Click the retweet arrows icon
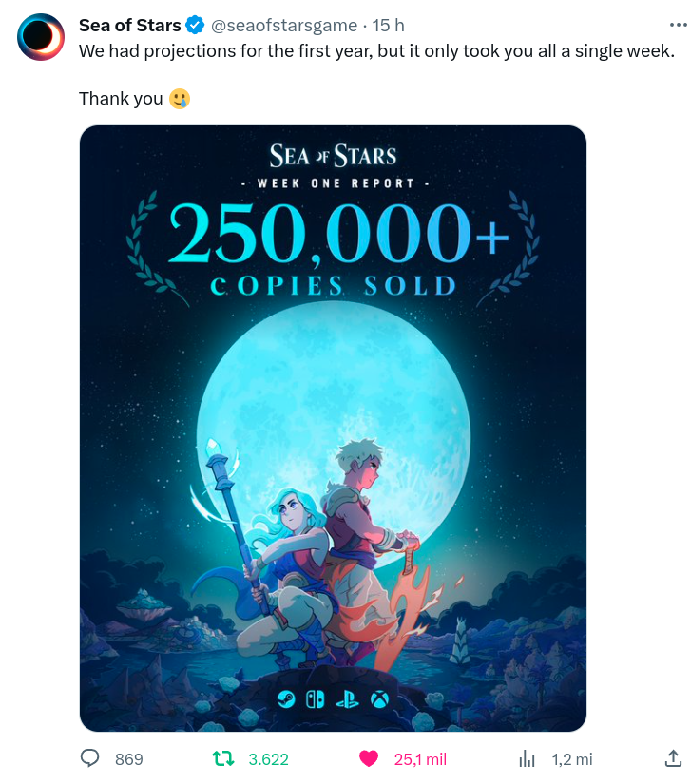 pos(223,758)
